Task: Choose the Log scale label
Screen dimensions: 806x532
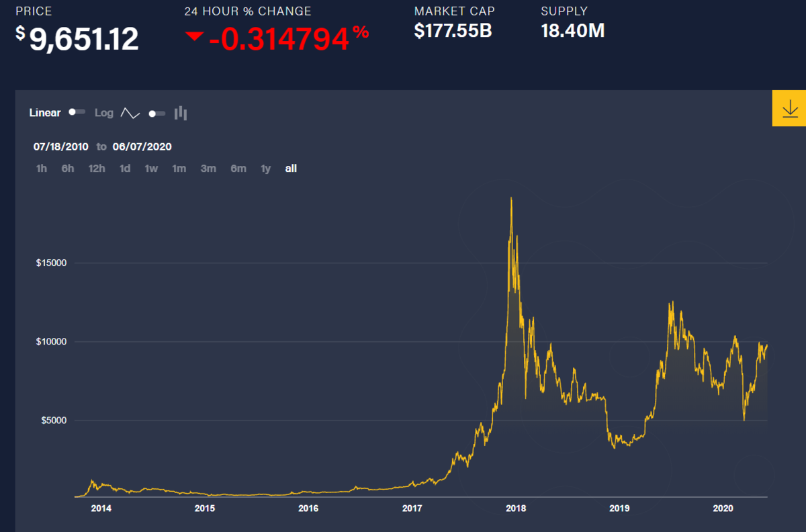Action: pyautogui.click(x=104, y=113)
